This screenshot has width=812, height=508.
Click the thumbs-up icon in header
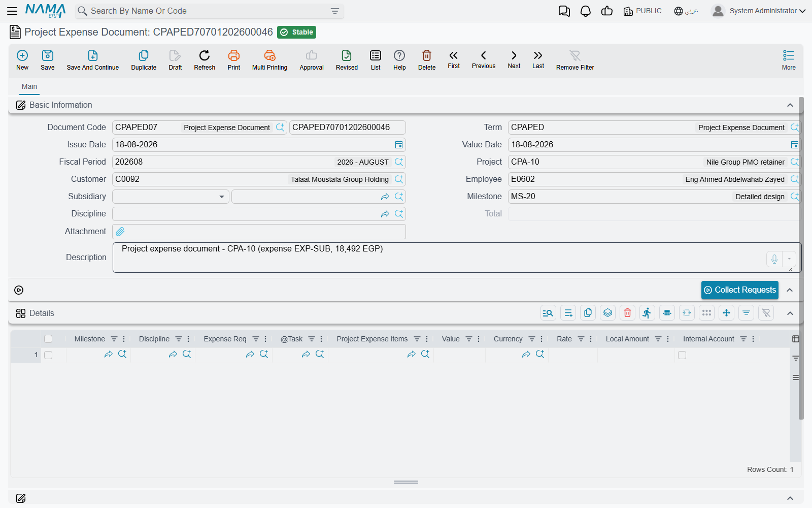coord(607,11)
